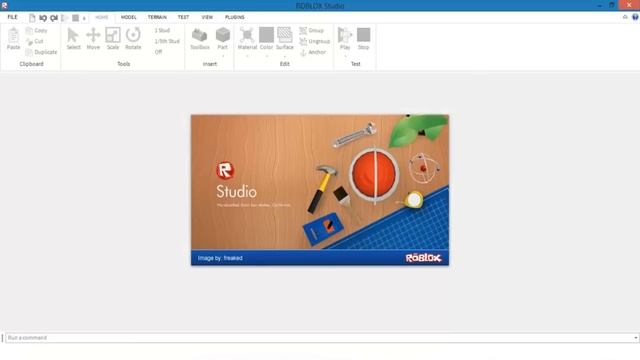Click the Studio splash screen image
The height and width of the screenshot is (360, 640).
tap(320, 190)
